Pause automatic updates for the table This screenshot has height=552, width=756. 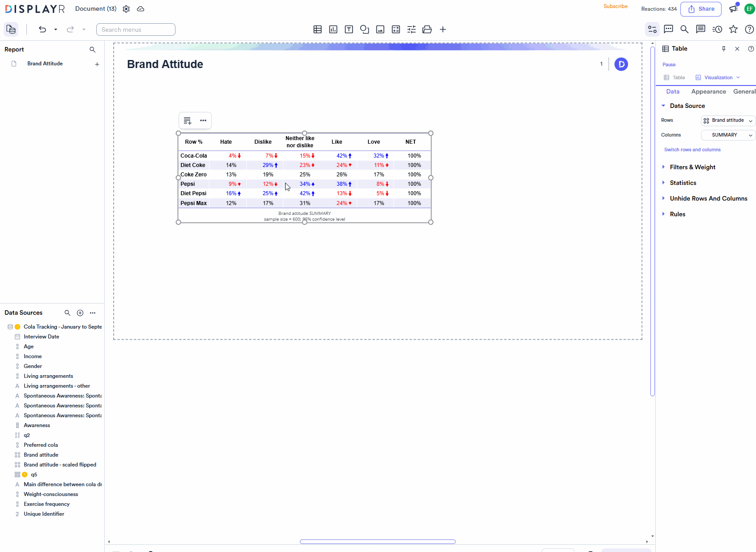point(669,64)
